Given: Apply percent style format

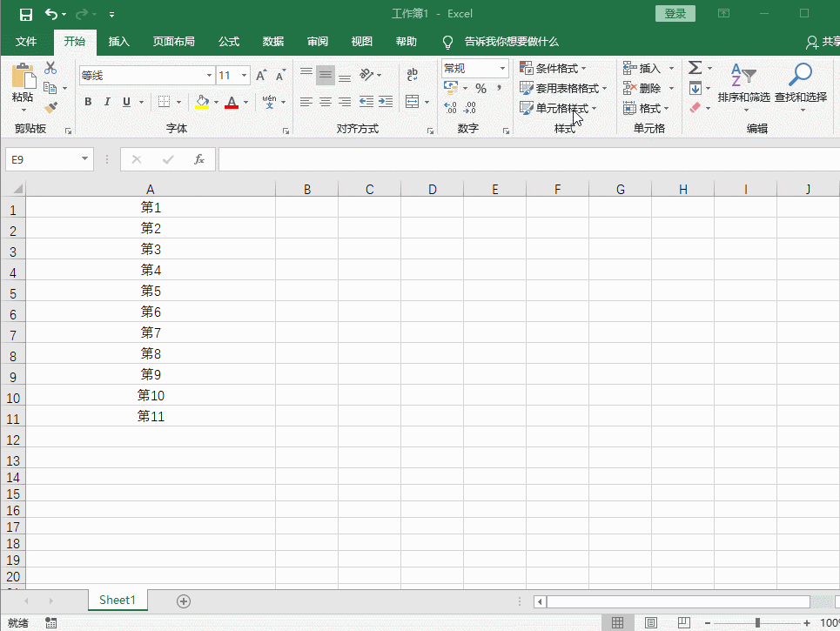Looking at the screenshot, I should tap(481, 89).
